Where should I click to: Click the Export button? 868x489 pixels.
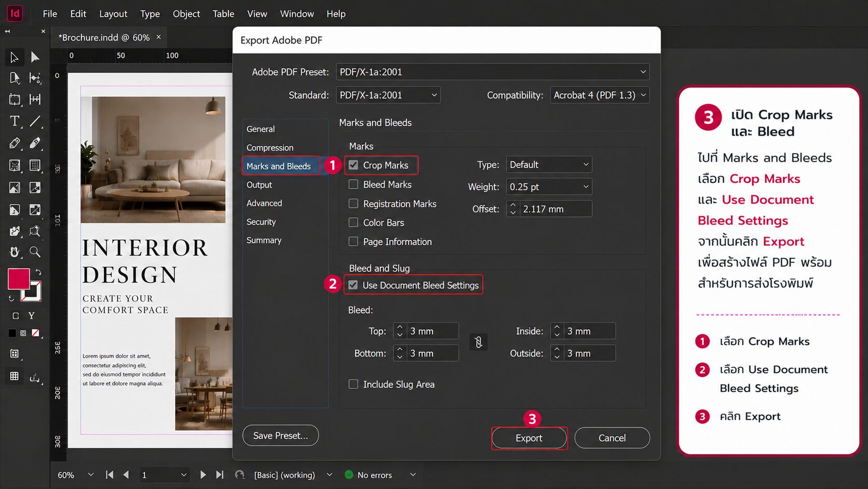[529, 438]
